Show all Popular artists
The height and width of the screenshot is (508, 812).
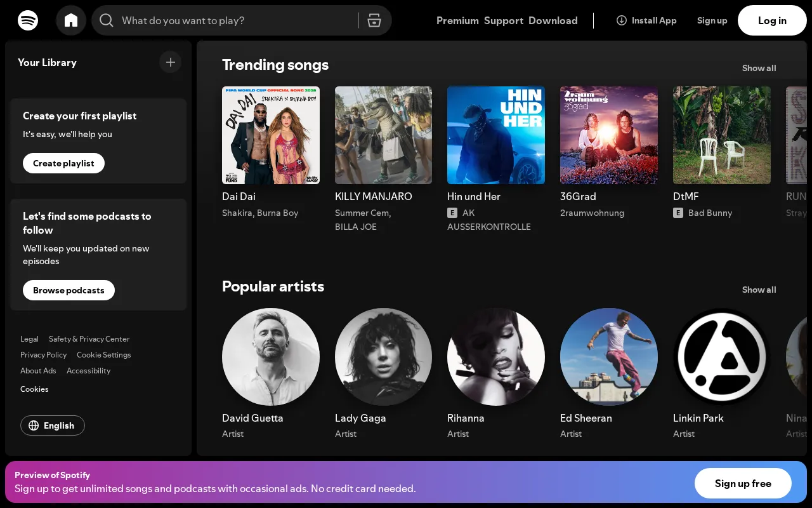point(759,290)
